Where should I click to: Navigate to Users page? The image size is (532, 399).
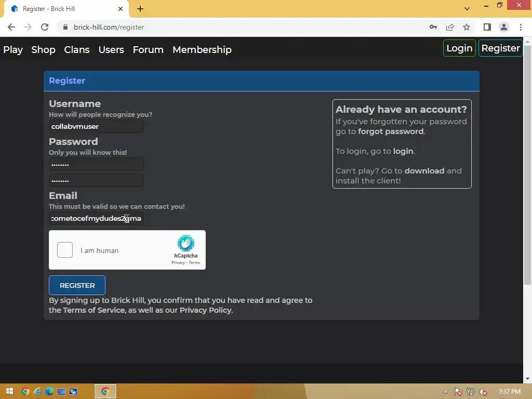click(x=111, y=49)
